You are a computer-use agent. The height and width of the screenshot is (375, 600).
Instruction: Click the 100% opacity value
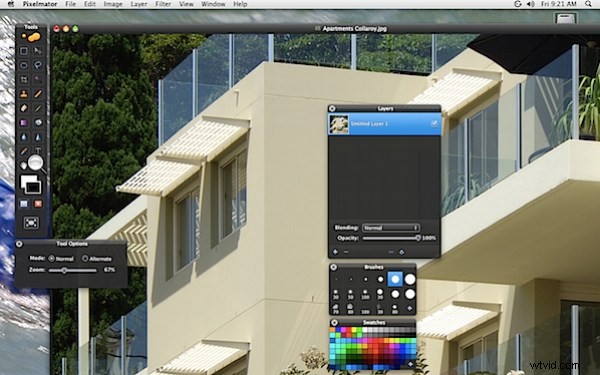click(x=429, y=238)
